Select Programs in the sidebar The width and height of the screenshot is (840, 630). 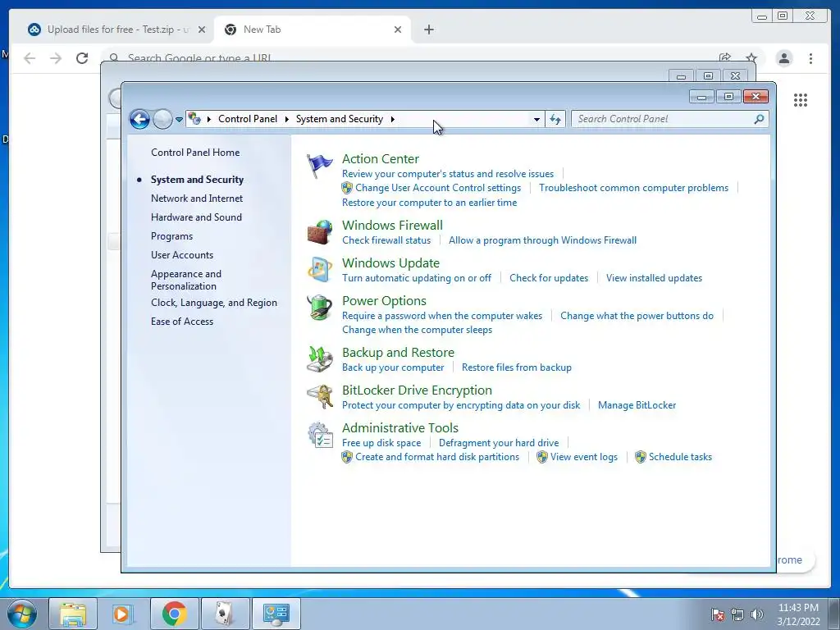[171, 236]
